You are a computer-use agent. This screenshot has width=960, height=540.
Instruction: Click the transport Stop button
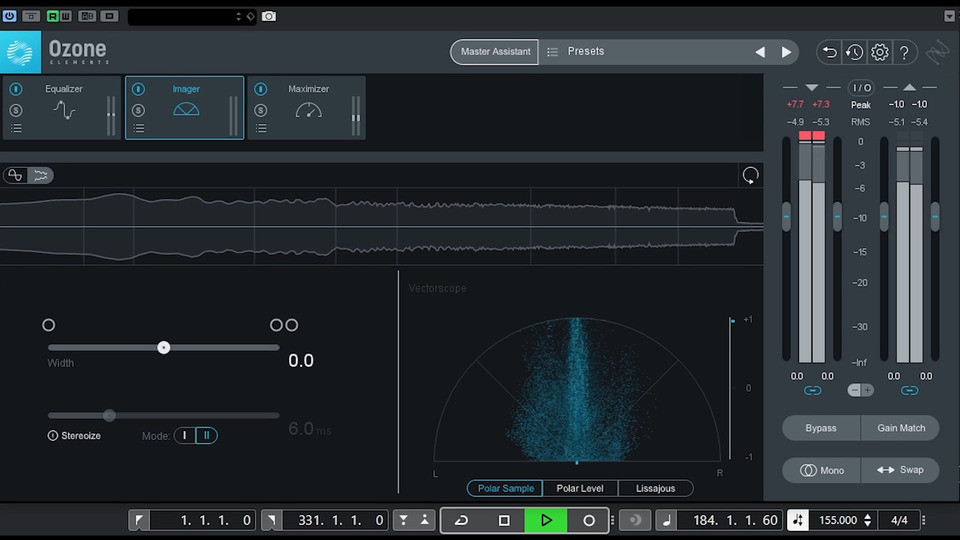coord(504,520)
